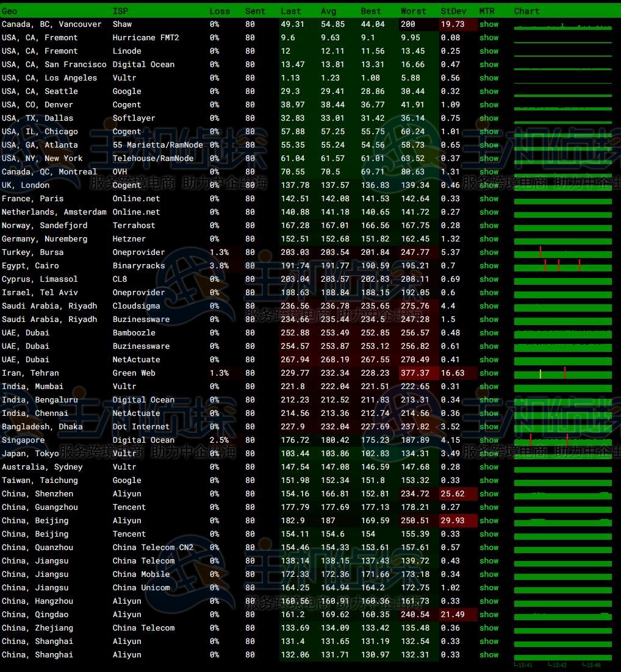The image size is (621, 672).
Task: Open MTR for Dallas Softlayer row
Action: click(489, 118)
